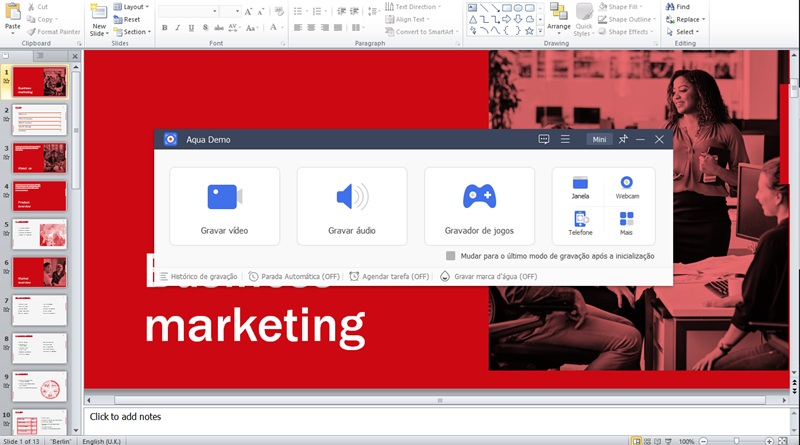Select the star shape in gallery
This screenshot has height=445, width=800.
coord(530,31)
